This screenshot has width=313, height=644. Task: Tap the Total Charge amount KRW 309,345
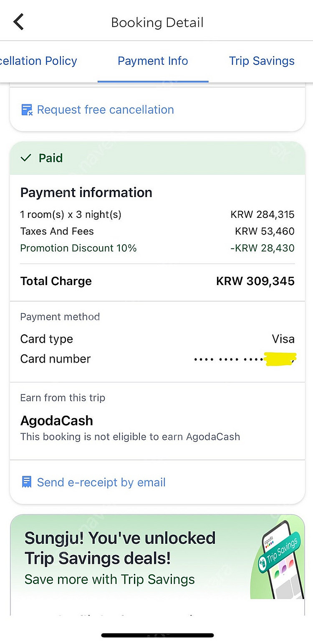[x=255, y=281]
